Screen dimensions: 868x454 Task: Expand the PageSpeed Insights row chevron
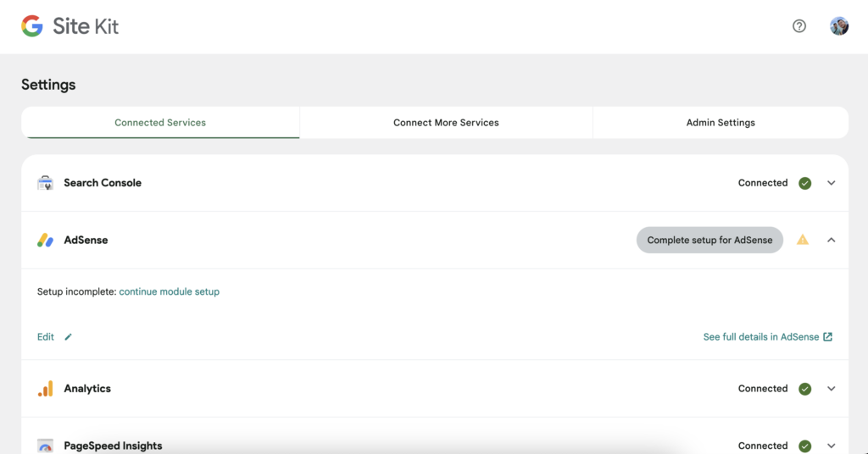(832, 446)
